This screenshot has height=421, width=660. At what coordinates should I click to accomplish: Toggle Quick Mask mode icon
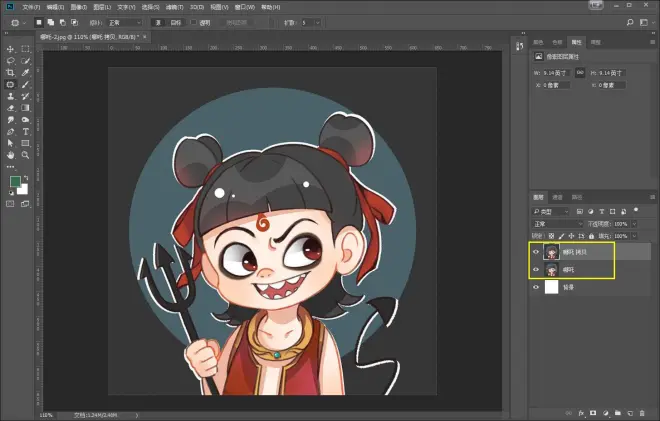[x=11, y=204]
